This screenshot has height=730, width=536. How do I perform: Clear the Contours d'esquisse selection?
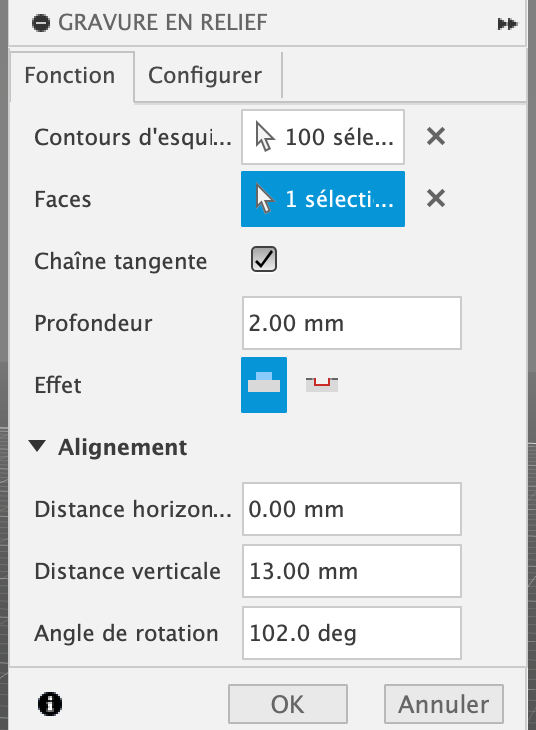[x=436, y=137]
